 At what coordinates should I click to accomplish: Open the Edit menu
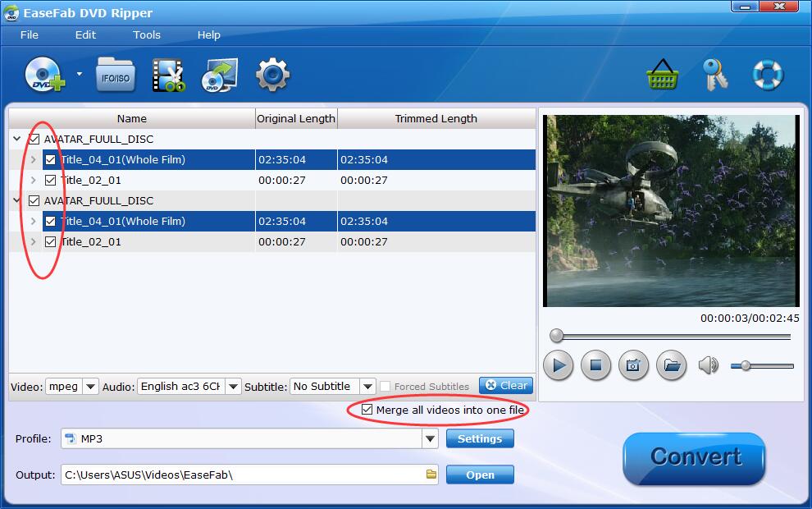[85, 34]
